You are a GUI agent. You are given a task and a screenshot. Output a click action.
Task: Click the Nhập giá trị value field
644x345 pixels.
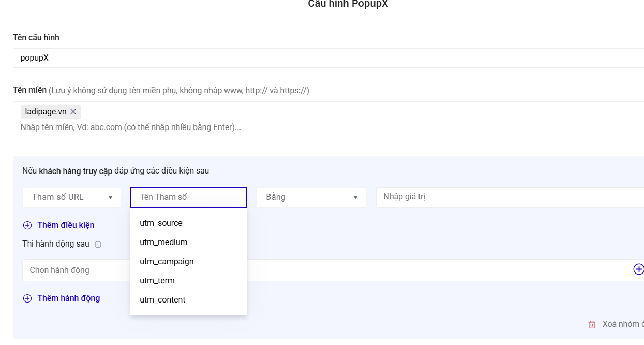(x=510, y=197)
